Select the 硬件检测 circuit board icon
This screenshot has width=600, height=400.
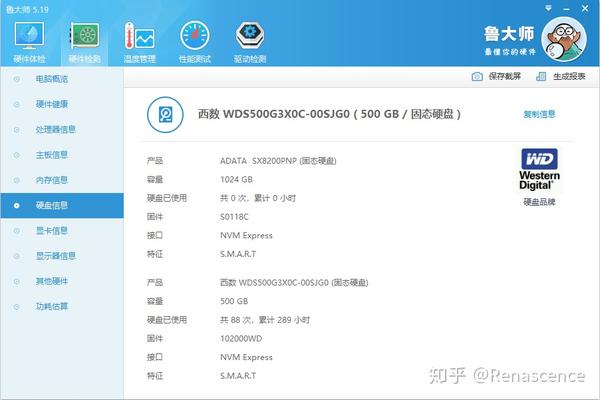[x=85, y=36]
